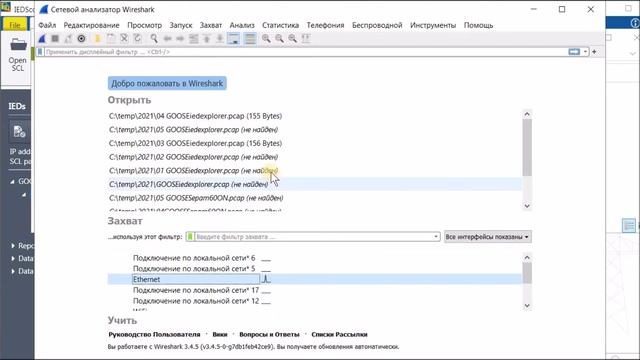
Task: Expand the capture filter history dropdown
Action: (x=436, y=237)
